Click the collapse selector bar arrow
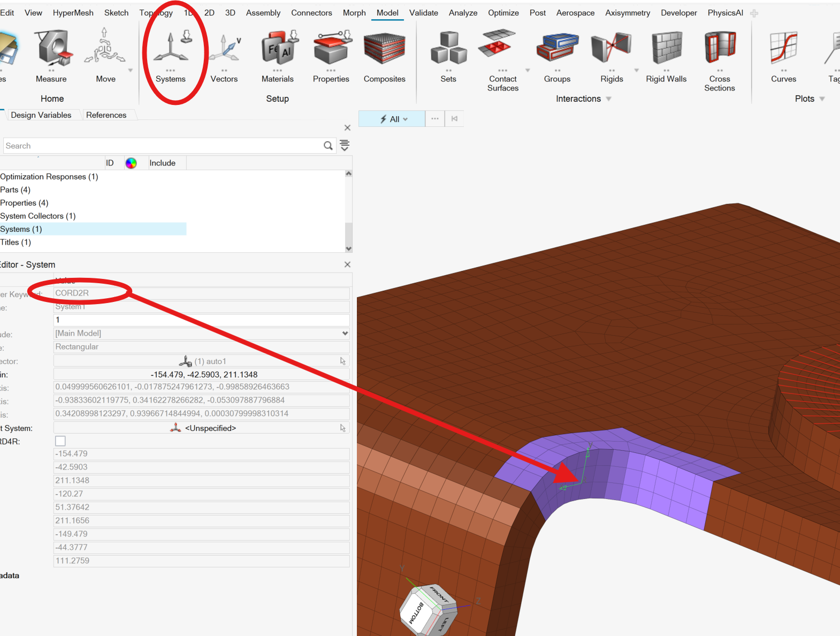840x636 pixels. (x=454, y=119)
